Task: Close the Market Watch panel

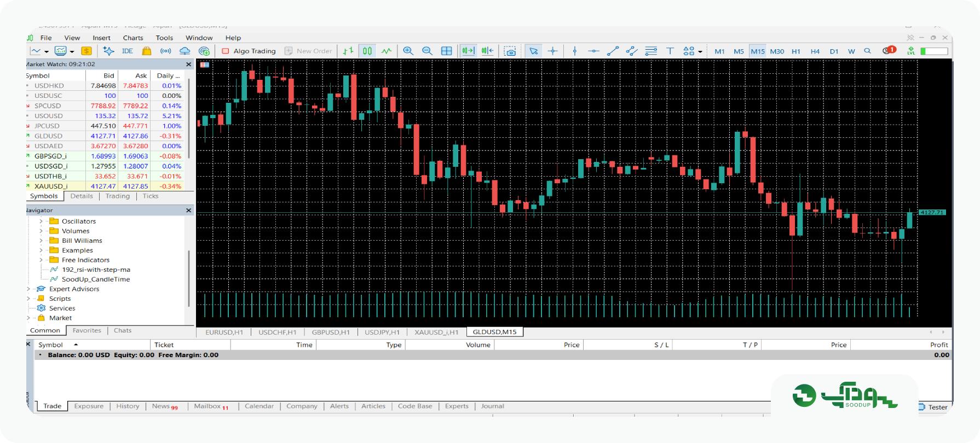Action: tap(189, 64)
